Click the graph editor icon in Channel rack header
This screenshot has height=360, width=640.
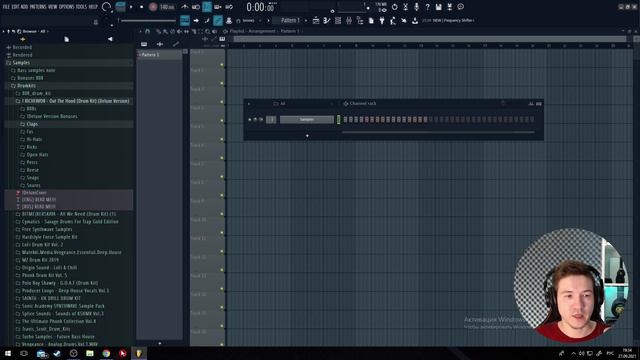coord(531,104)
